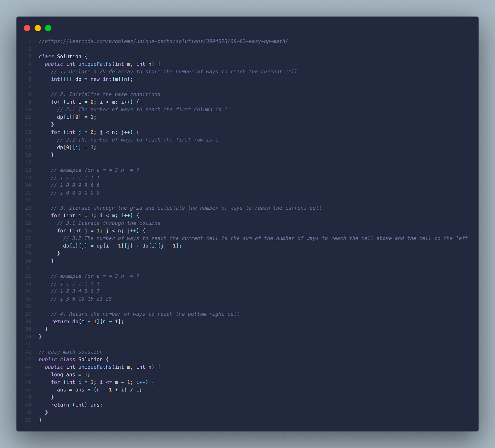Click the dp[i][j] recurrence statement on line 28

[122, 246]
